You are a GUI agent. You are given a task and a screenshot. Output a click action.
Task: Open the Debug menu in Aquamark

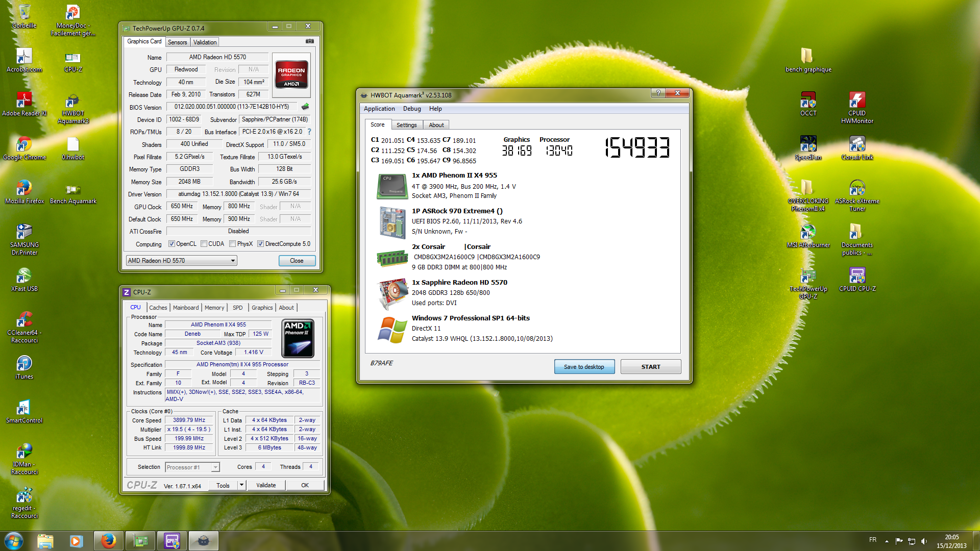[x=412, y=109]
